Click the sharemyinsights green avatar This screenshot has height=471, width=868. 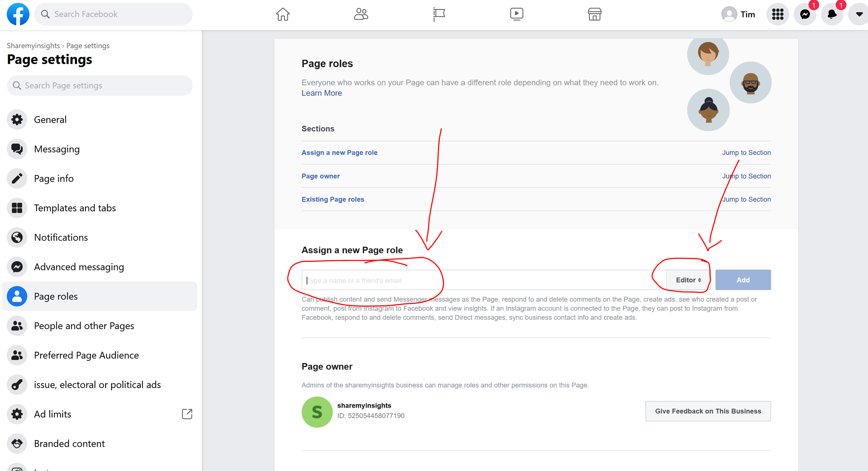(317, 412)
